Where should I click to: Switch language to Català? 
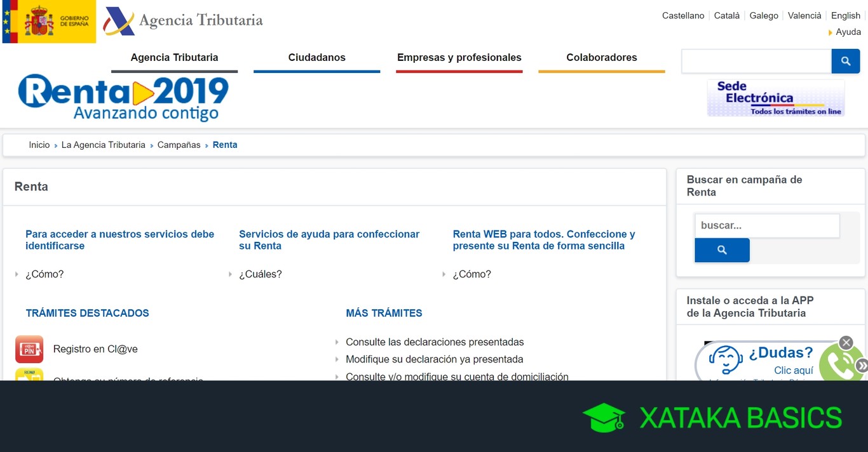pyautogui.click(x=727, y=16)
